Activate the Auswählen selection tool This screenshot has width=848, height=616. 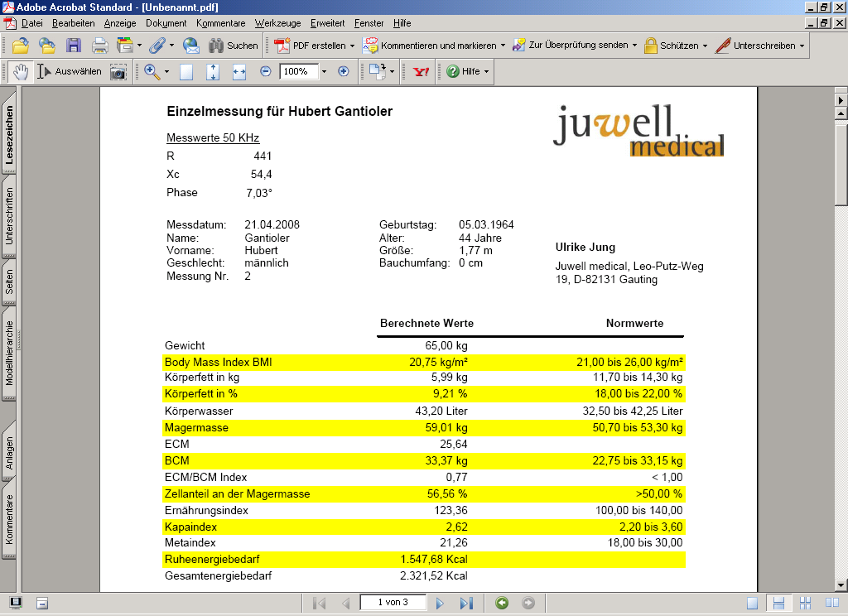coord(70,71)
